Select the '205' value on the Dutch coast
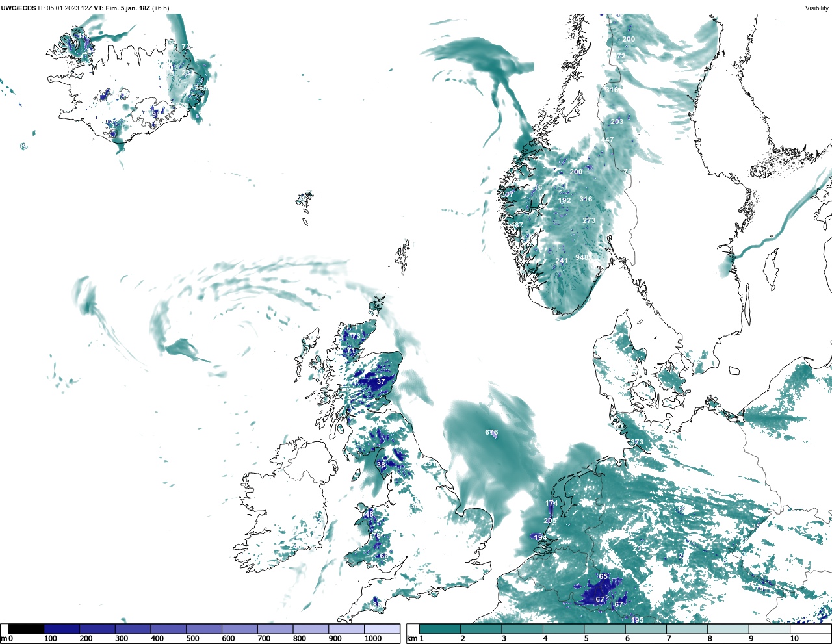 tap(550, 521)
